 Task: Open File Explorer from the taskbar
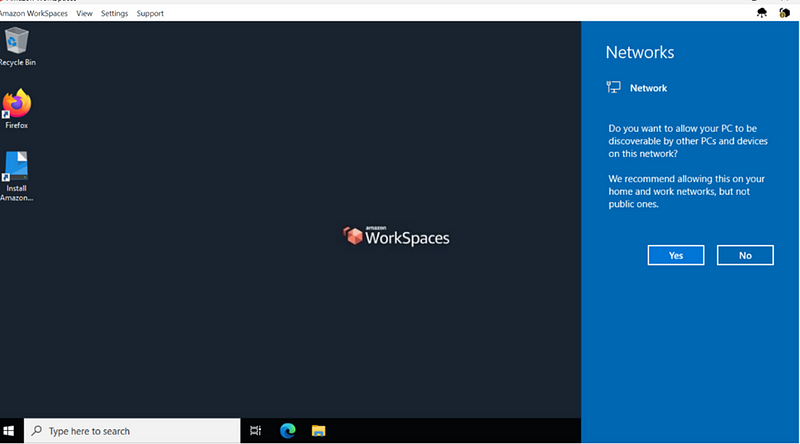tap(319, 431)
